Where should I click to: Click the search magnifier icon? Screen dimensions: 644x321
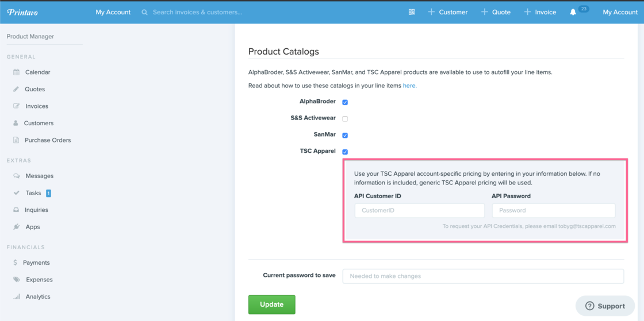[144, 12]
